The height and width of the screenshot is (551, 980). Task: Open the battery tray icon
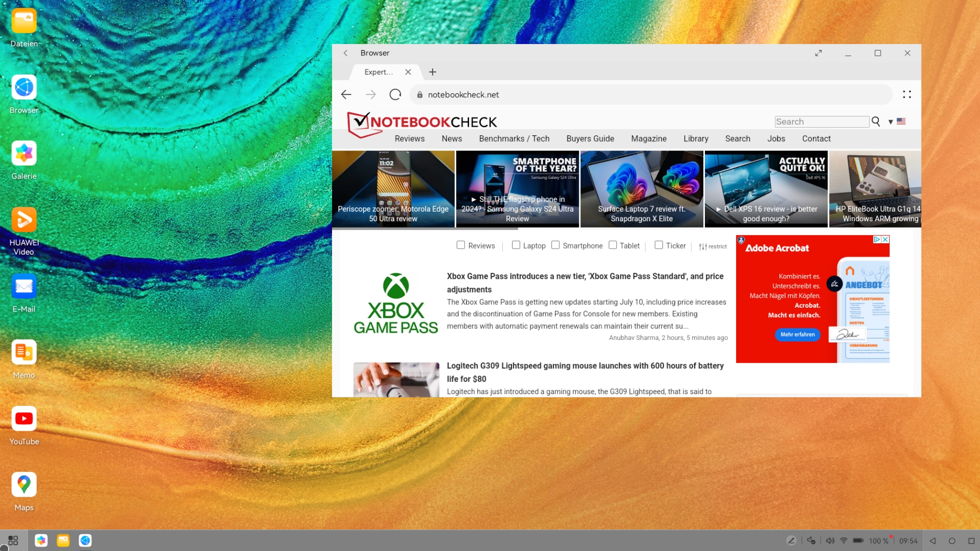[859, 541]
